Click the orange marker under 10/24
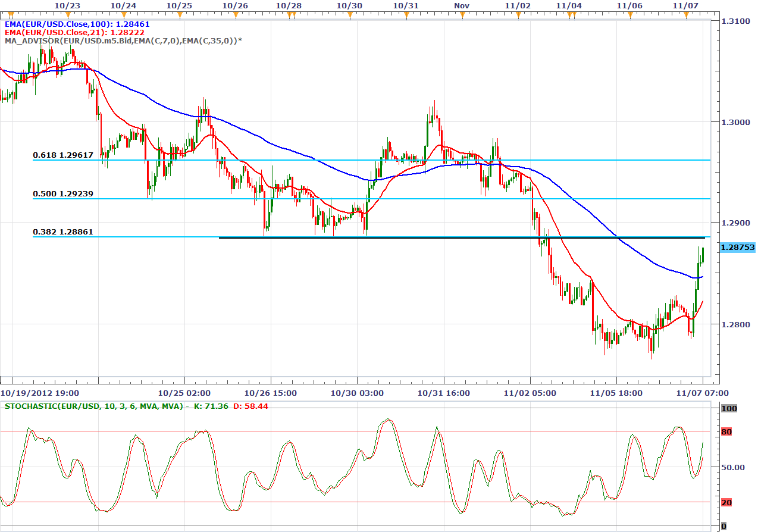The width and height of the screenshot is (758, 532). point(123,14)
